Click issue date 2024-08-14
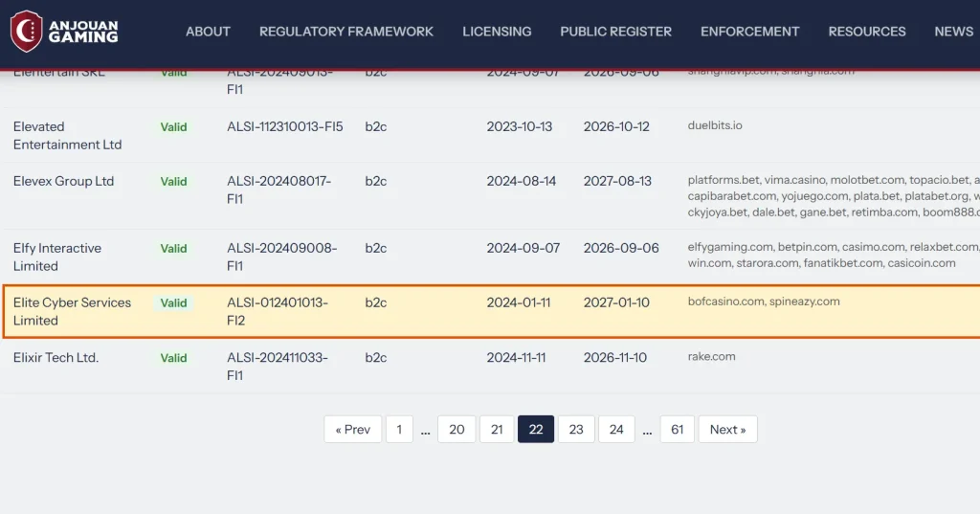The width and height of the screenshot is (980, 514). coord(522,181)
